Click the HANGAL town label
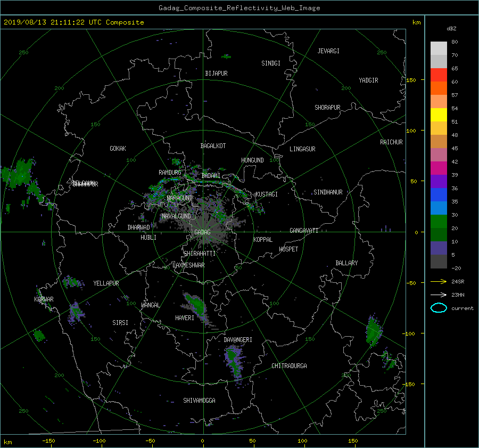 click(x=150, y=305)
